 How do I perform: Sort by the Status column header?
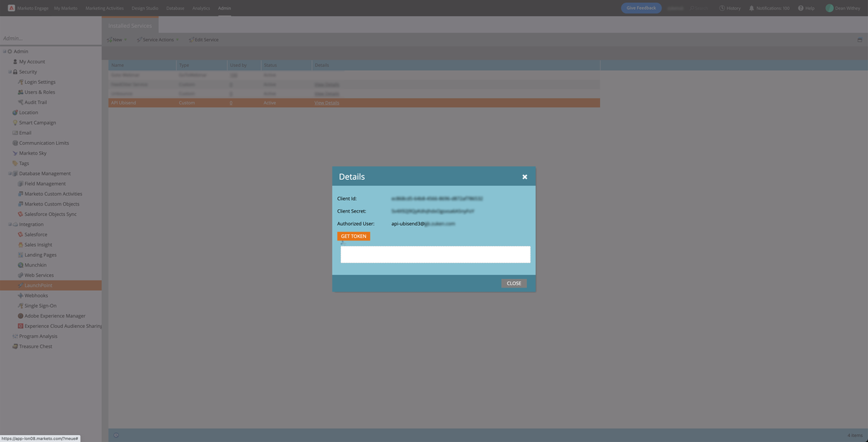(x=286, y=65)
